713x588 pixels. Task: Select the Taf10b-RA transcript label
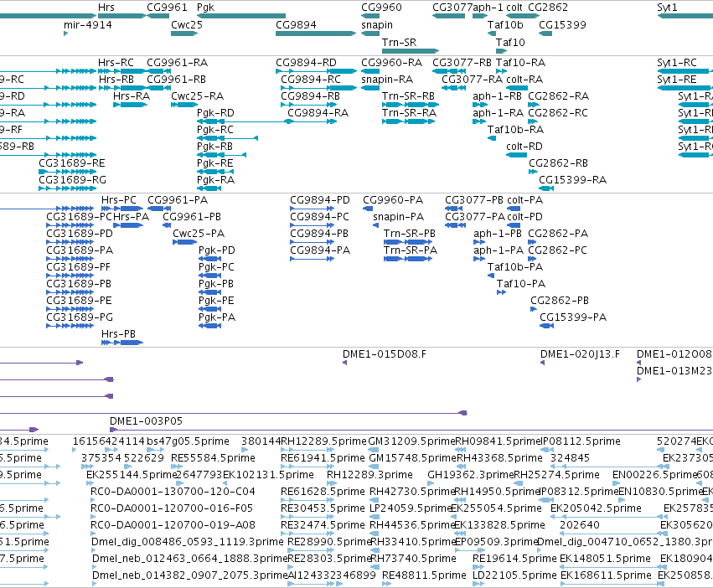[x=515, y=130]
